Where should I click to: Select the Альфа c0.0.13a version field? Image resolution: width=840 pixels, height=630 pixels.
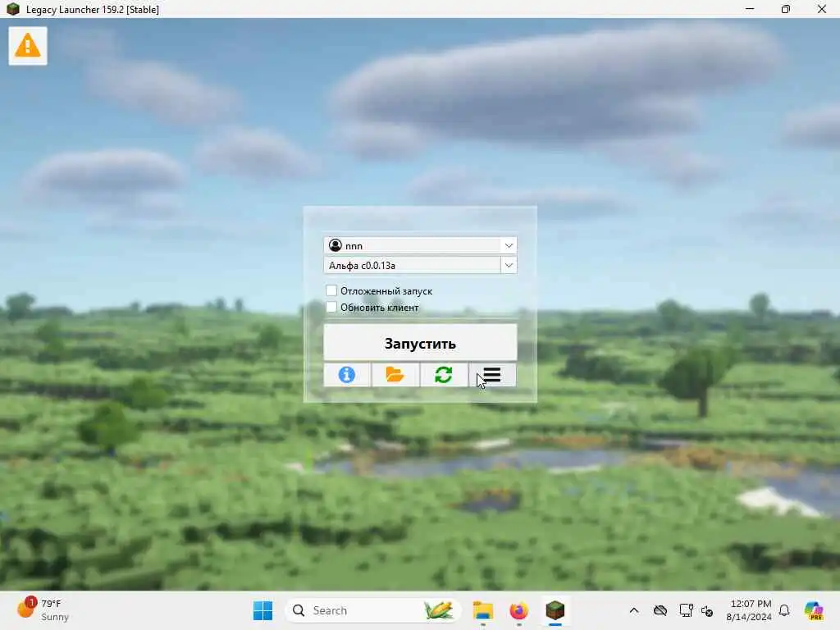[x=413, y=265]
